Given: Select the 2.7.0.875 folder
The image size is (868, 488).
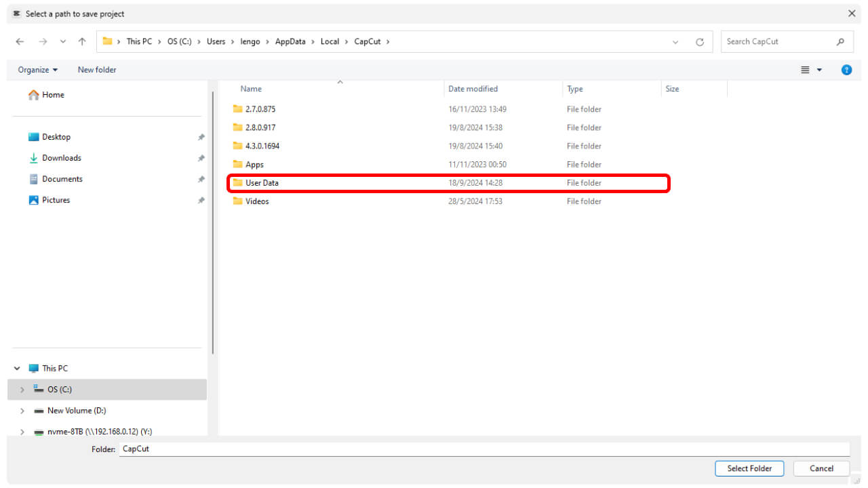Looking at the screenshot, I should click(x=260, y=109).
